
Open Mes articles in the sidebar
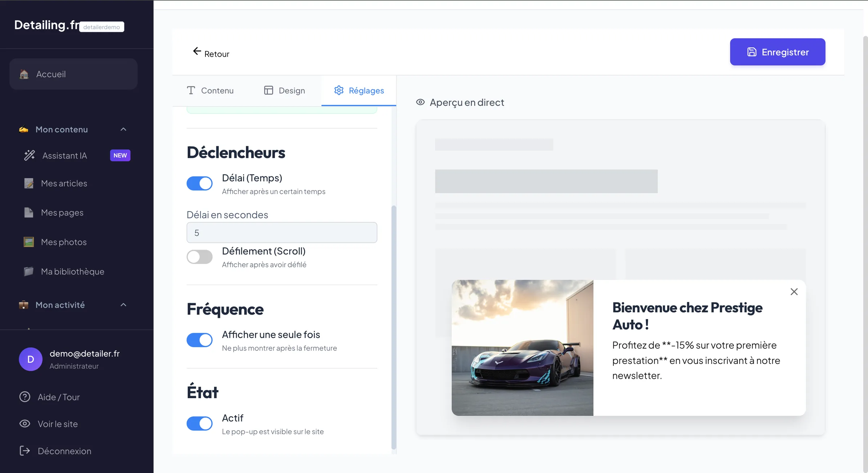(64, 183)
